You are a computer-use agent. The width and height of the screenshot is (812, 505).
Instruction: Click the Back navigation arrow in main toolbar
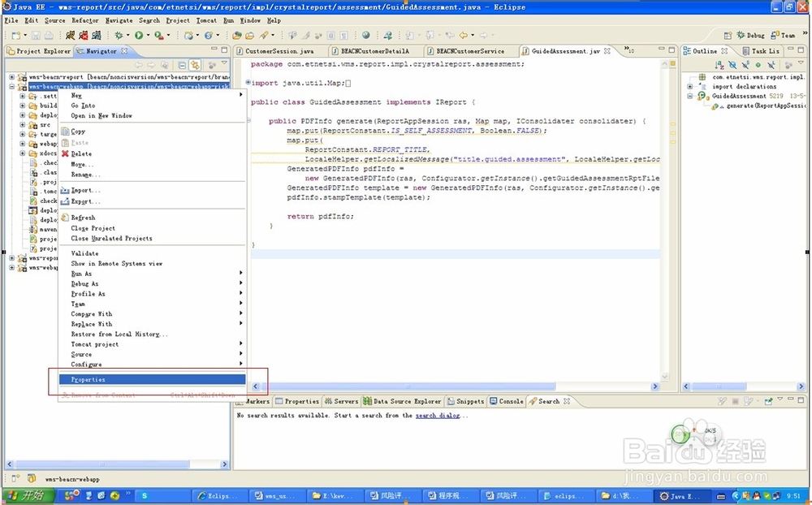(x=464, y=35)
